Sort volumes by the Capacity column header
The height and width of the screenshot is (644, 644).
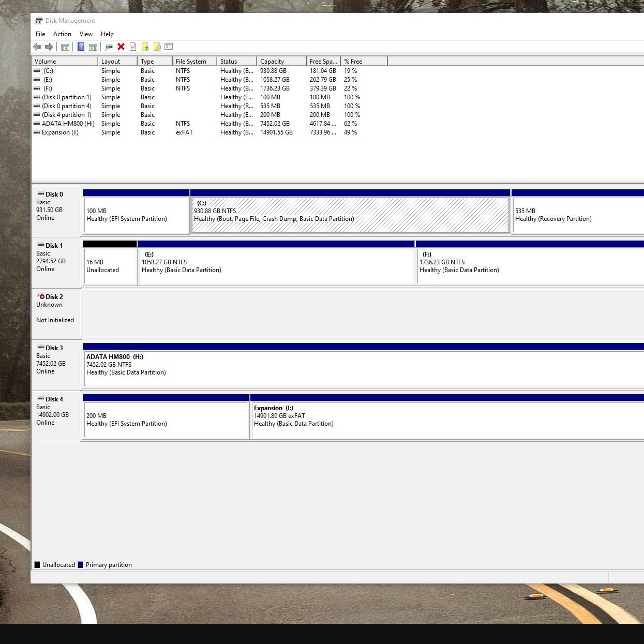coord(281,61)
